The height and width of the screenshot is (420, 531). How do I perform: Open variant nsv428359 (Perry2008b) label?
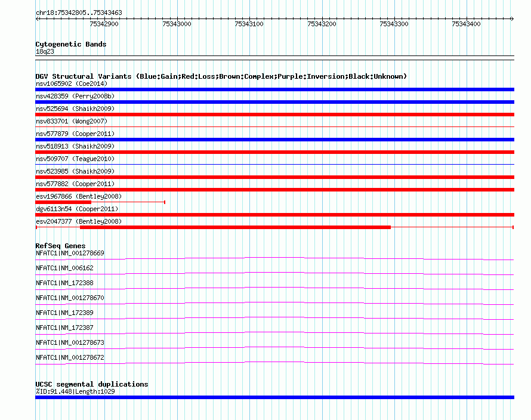75,96
